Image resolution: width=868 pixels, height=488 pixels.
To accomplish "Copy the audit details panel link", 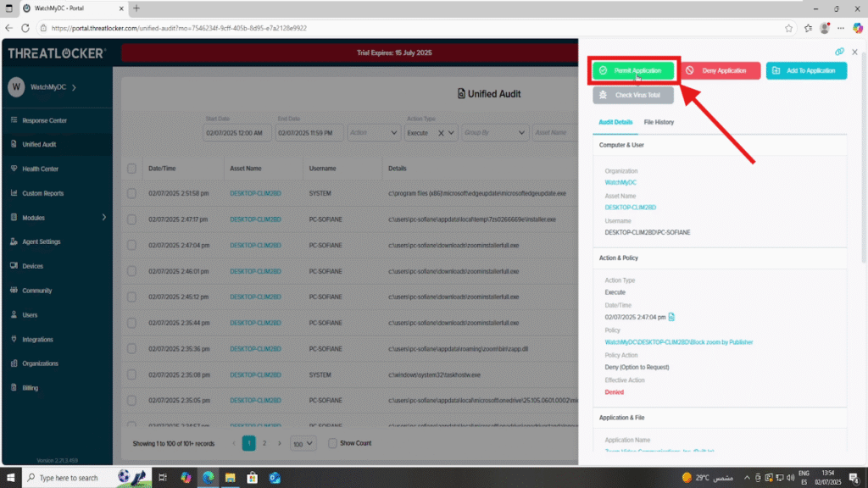I will click(x=839, y=52).
